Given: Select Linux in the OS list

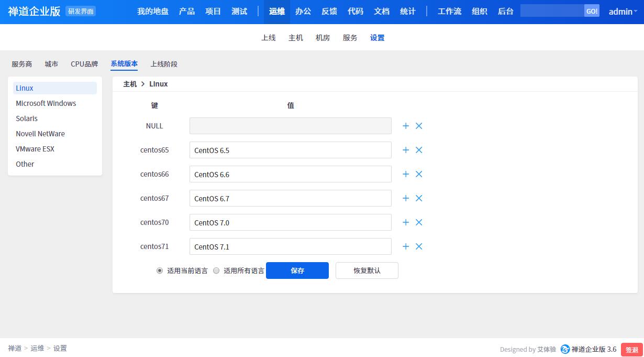Looking at the screenshot, I should pos(55,88).
